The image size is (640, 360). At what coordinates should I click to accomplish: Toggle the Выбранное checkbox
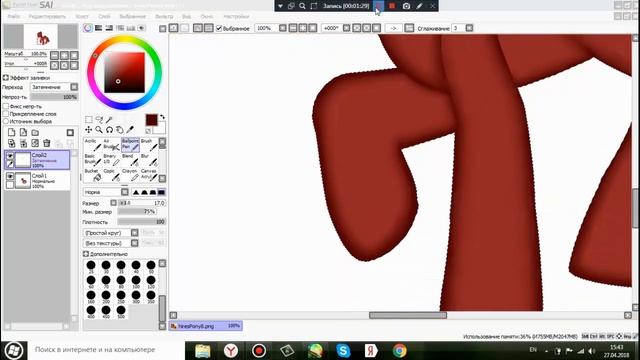point(219,28)
